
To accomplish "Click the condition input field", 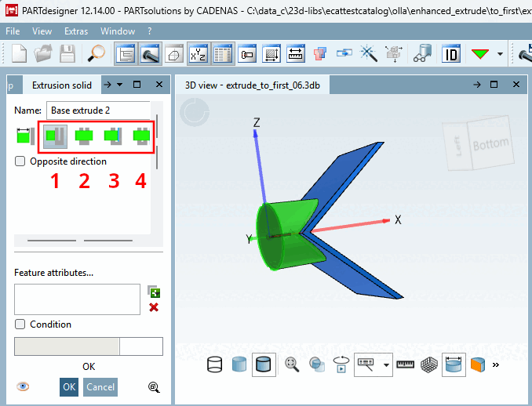I will (89, 346).
